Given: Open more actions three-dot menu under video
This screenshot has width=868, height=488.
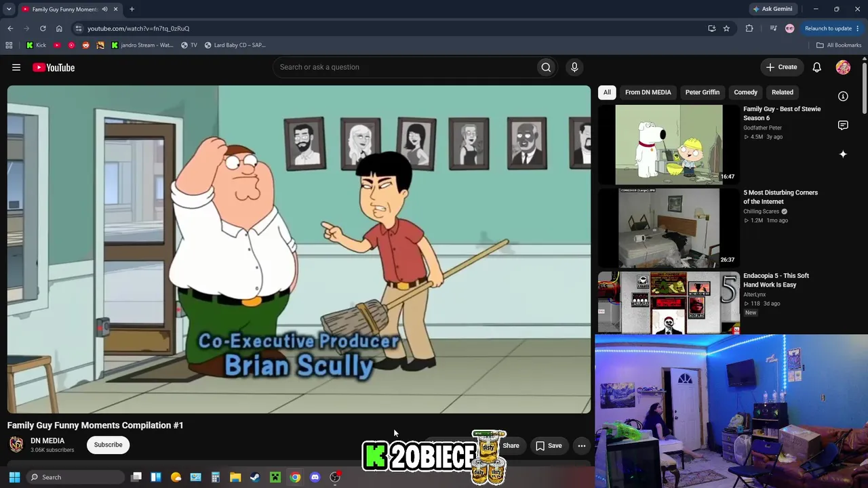Looking at the screenshot, I should tap(582, 445).
